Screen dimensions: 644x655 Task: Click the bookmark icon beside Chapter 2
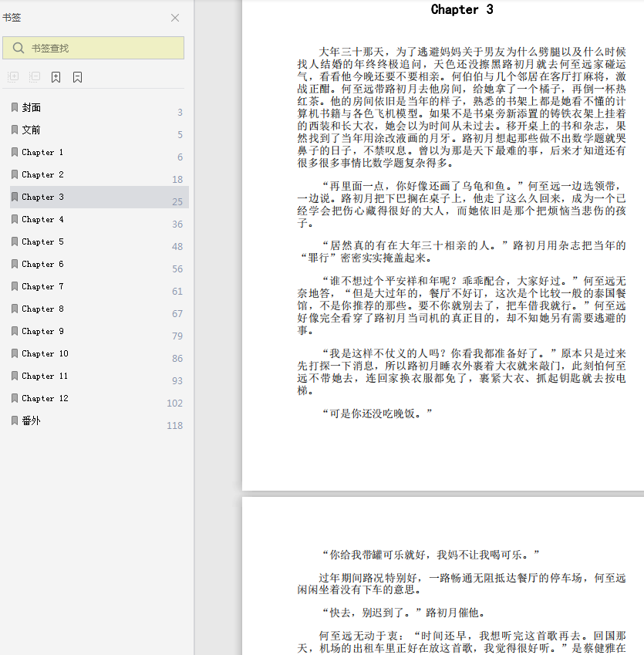15,174
